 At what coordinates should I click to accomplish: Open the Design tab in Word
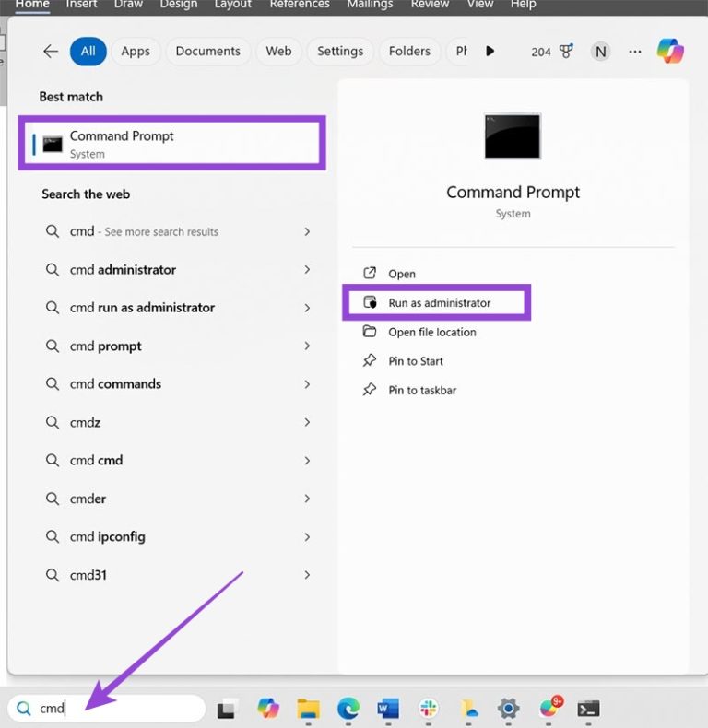(x=179, y=5)
